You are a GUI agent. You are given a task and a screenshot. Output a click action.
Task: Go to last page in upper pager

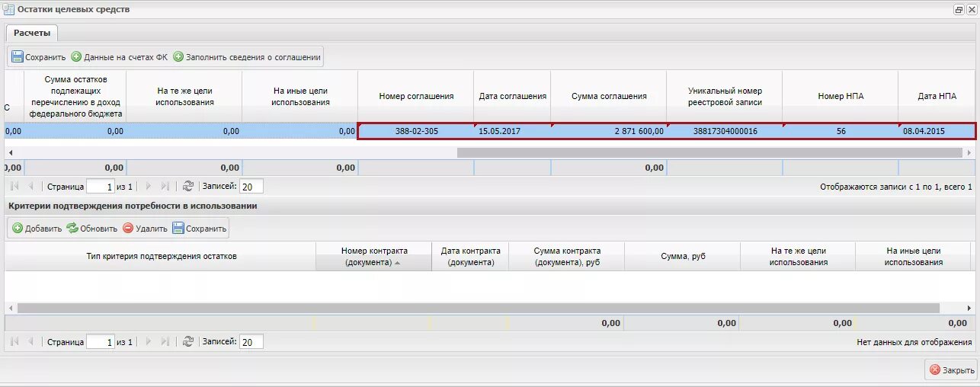[165, 187]
